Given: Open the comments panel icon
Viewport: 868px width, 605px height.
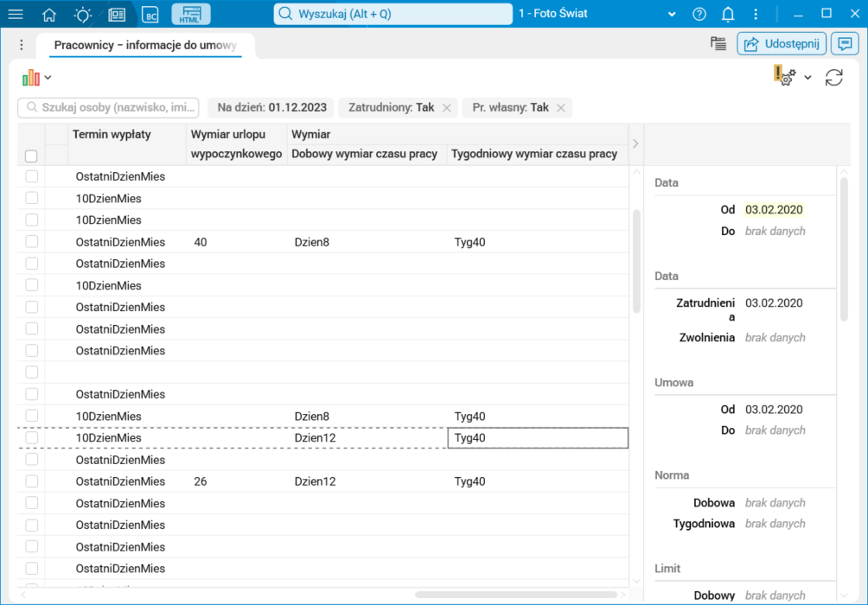Looking at the screenshot, I should point(844,44).
